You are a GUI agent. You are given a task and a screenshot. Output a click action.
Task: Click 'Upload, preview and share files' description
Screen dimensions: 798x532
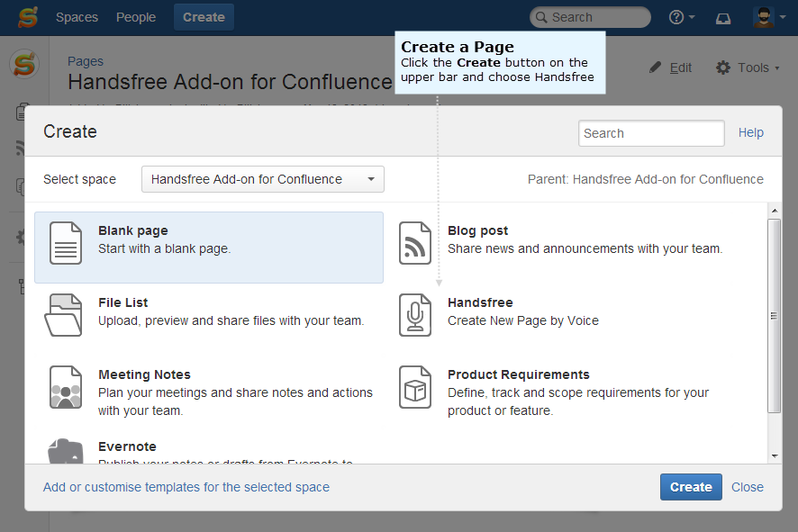[x=231, y=321]
